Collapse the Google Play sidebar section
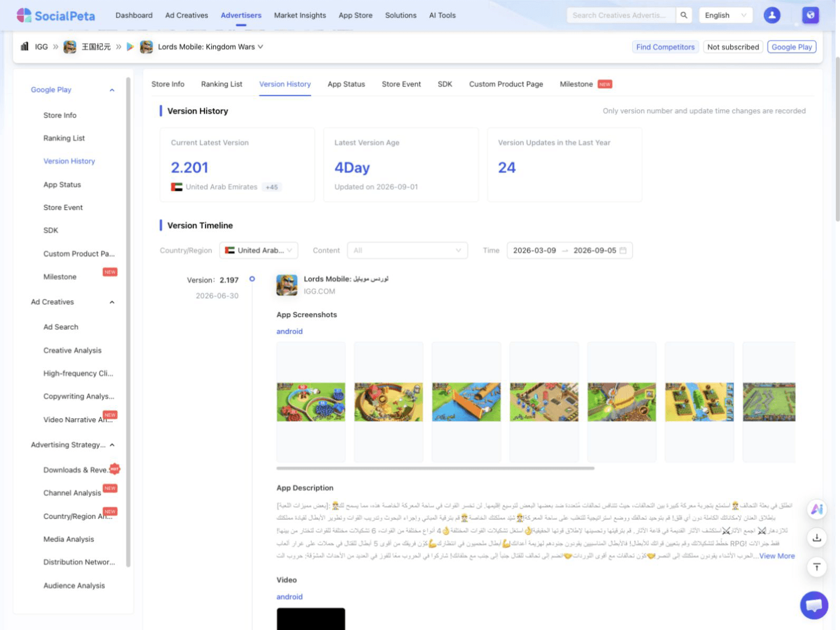The width and height of the screenshot is (840, 630). (x=112, y=90)
